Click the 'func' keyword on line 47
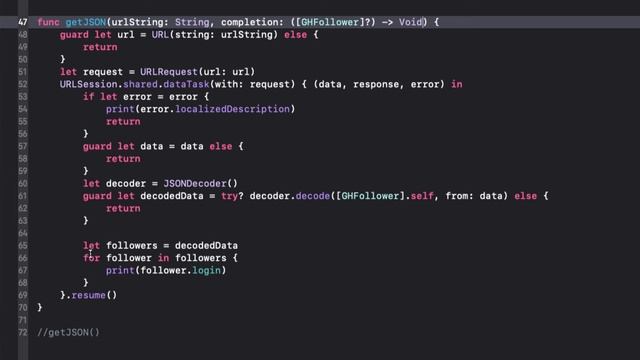The width and height of the screenshot is (640, 360). pos(48,22)
